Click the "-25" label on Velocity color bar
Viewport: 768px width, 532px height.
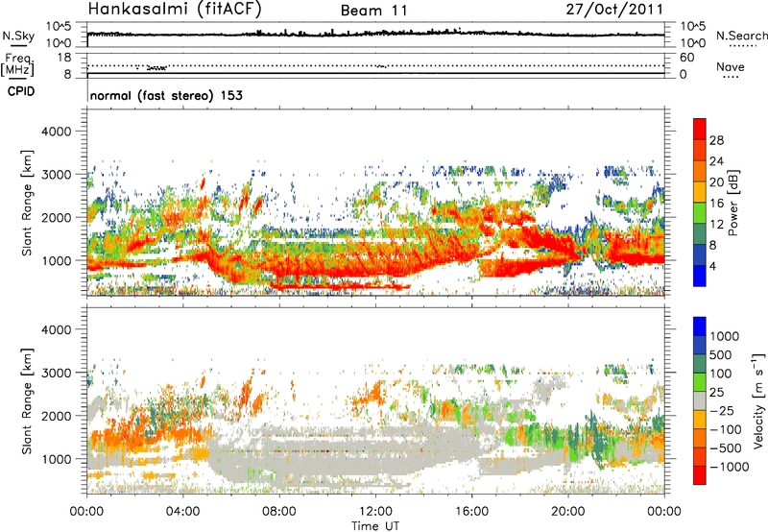tap(722, 411)
